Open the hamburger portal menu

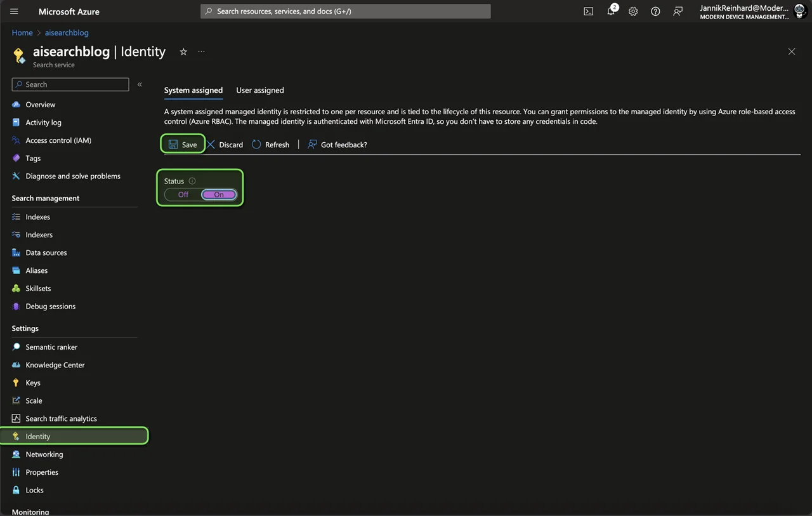[14, 11]
